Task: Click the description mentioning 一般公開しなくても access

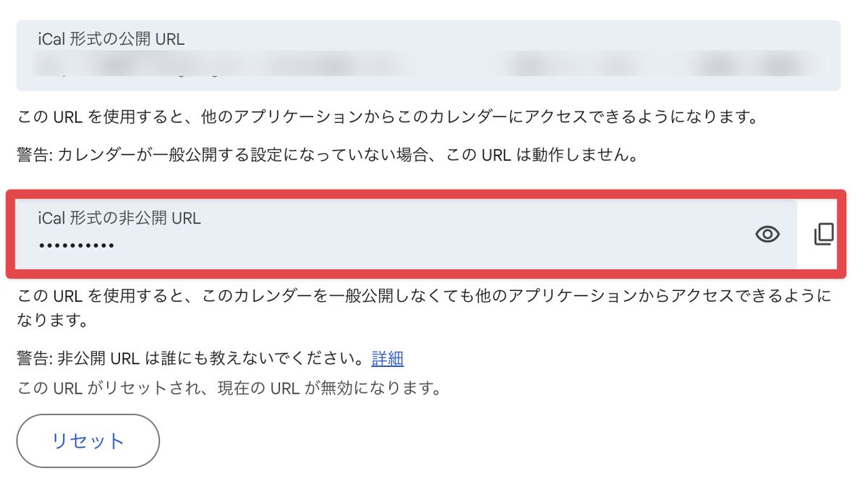Action: [423, 296]
